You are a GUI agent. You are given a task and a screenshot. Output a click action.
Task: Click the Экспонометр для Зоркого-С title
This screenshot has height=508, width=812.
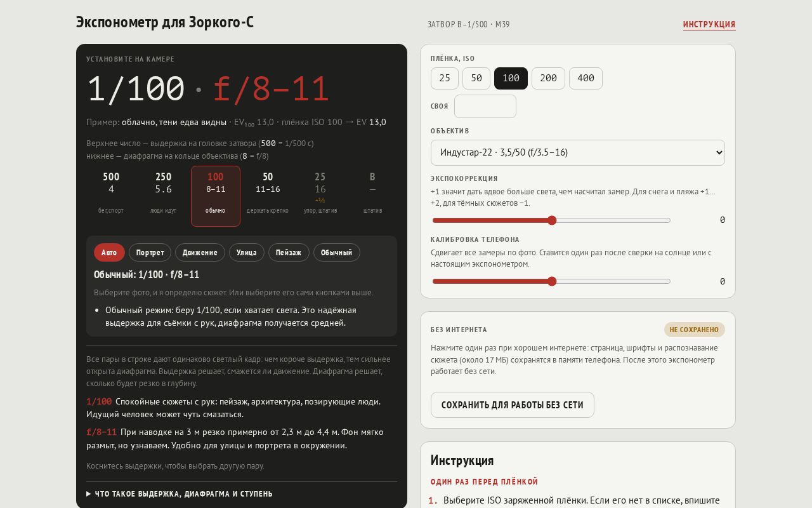165,22
